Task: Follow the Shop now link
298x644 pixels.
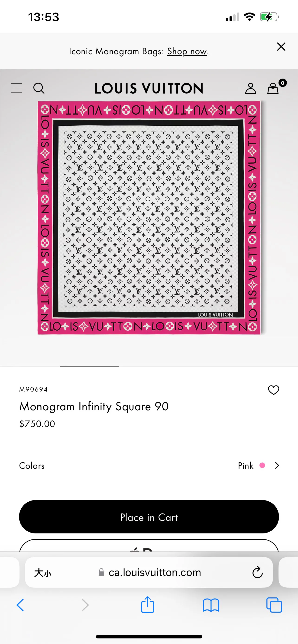Action: click(x=187, y=51)
